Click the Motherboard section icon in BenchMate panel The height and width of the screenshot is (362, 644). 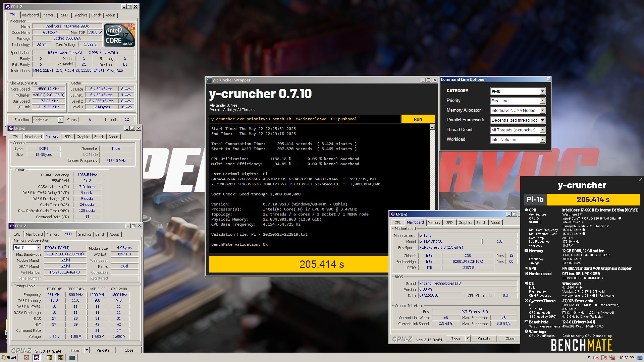[x=526, y=274]
